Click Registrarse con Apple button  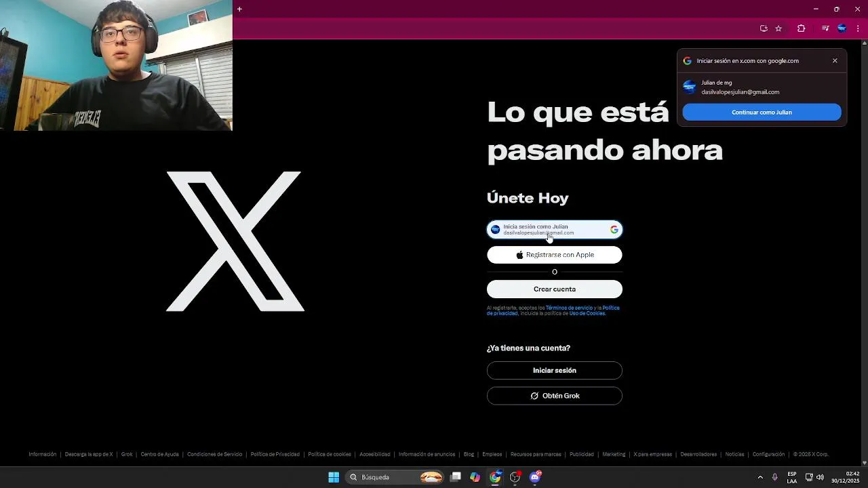[555, 255]
